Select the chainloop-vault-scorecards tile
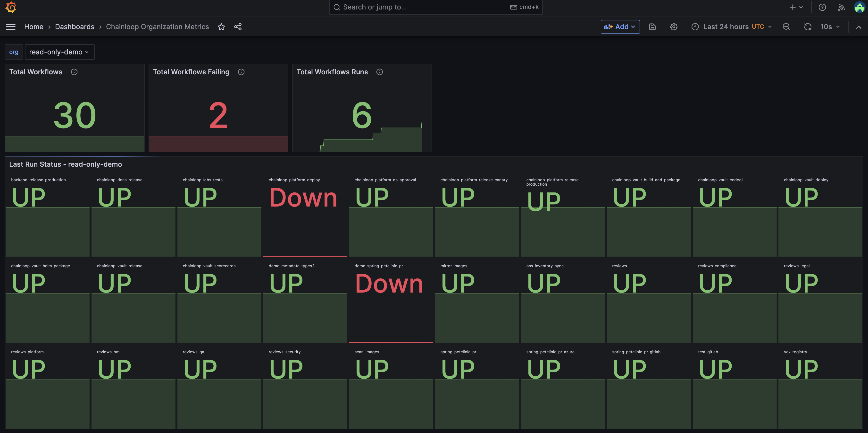The height and width of the screenshot is (433, 868). pyautogui.click(x=219, y=302)
